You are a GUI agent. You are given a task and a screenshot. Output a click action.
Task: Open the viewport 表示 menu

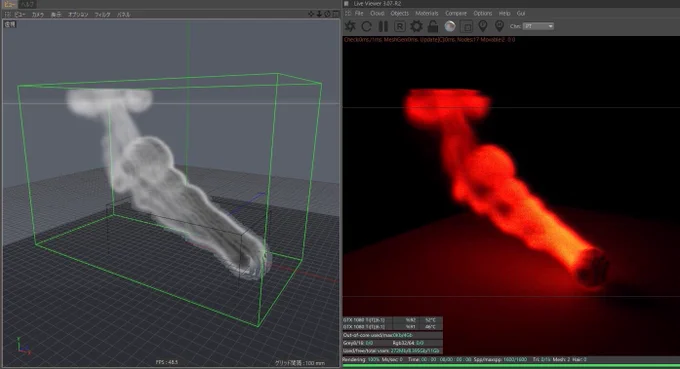click(x=56, y=14)
